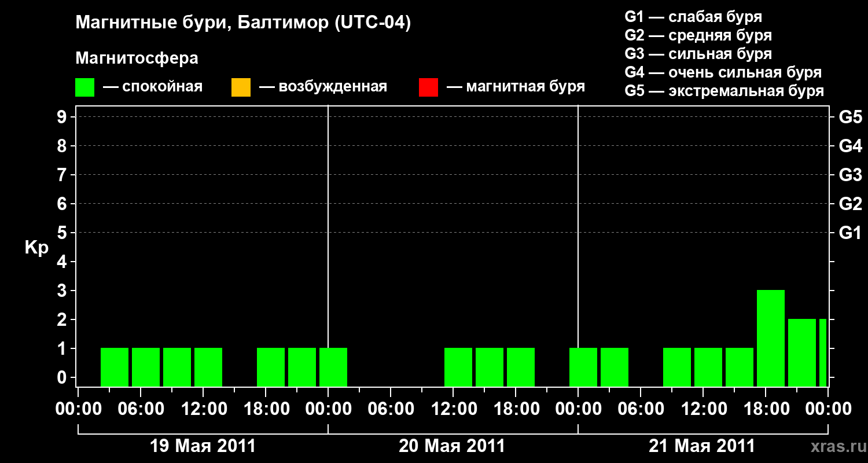Click the 18:00 time label above 20 May
The width and height of the screenshot is (868, 463).
point(516,409)
